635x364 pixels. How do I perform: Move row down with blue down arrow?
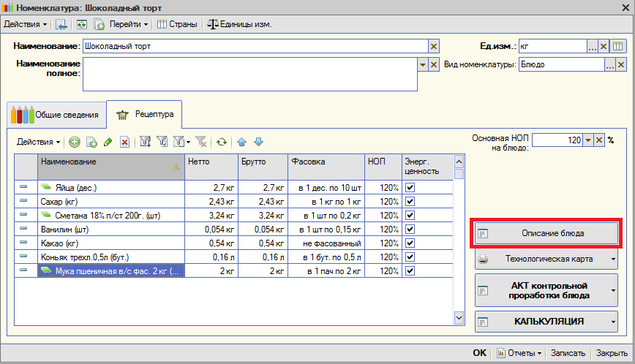tap(258, 142)
